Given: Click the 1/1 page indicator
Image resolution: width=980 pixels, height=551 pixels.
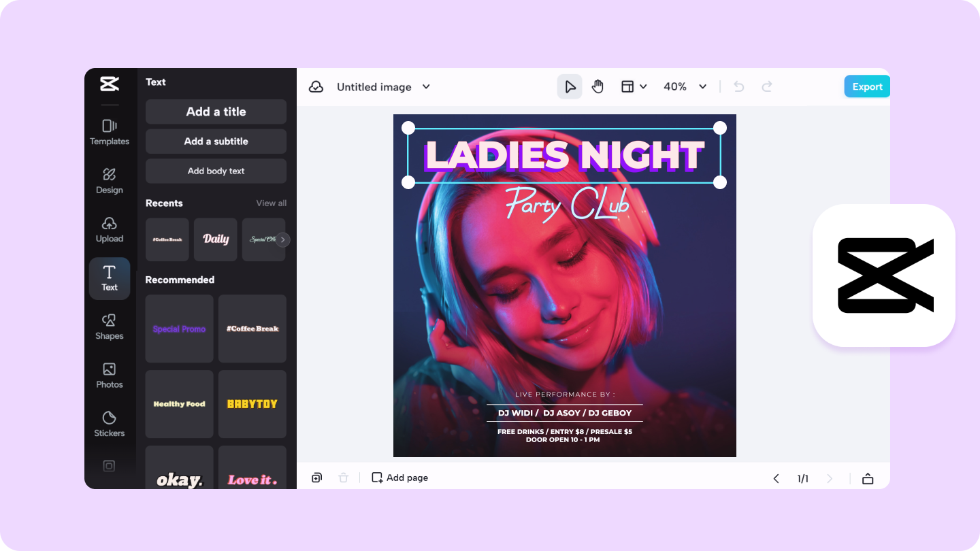Looking at the screenshot, I should (x=803, y=478).
